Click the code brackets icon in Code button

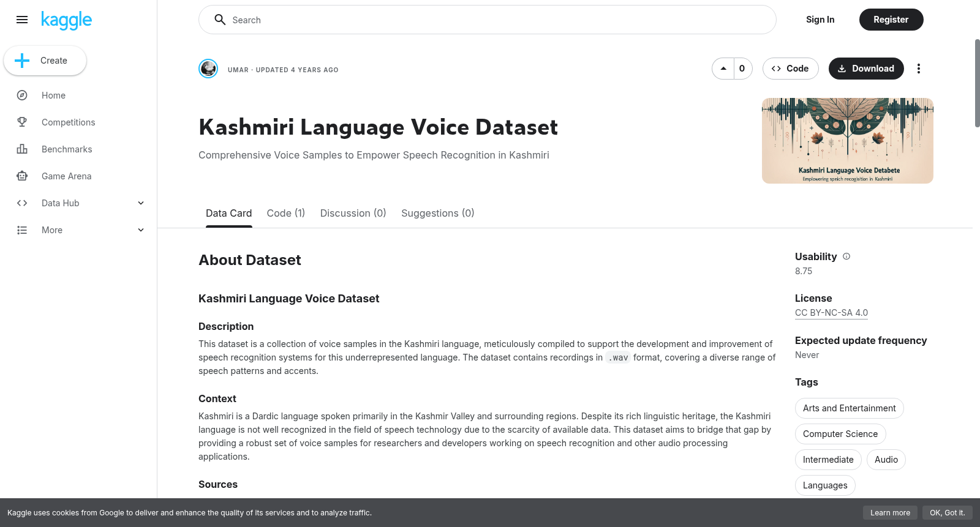[x=776, y=69]
